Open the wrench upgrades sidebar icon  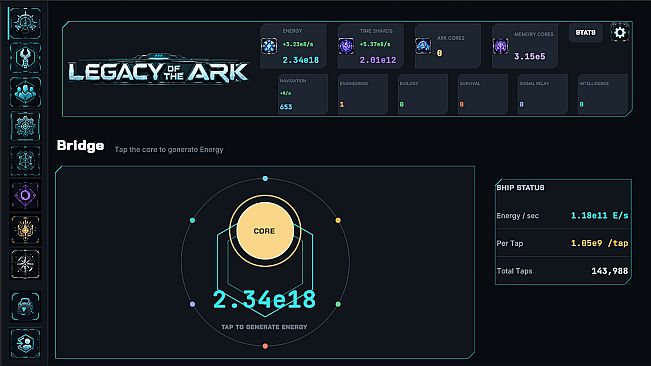25,58
